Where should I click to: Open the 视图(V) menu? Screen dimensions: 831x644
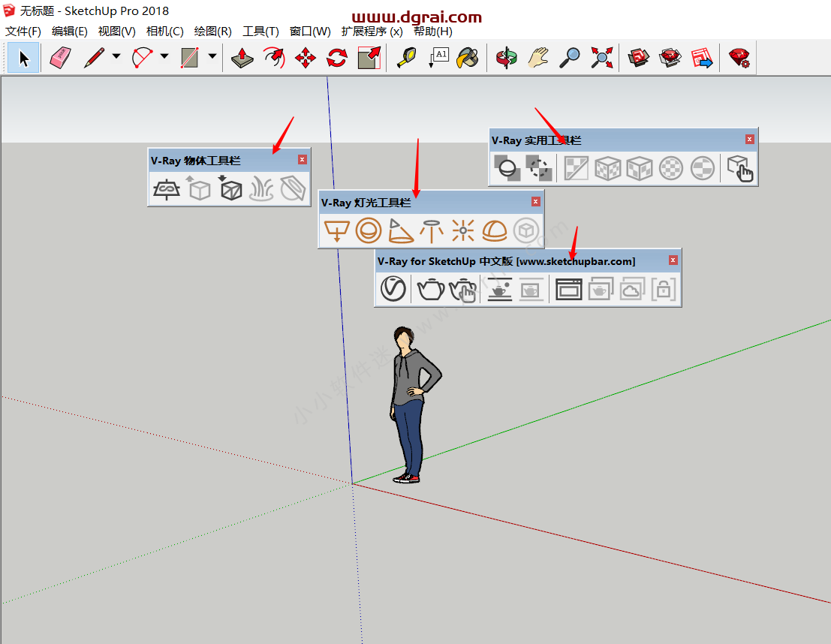[116, 32]
